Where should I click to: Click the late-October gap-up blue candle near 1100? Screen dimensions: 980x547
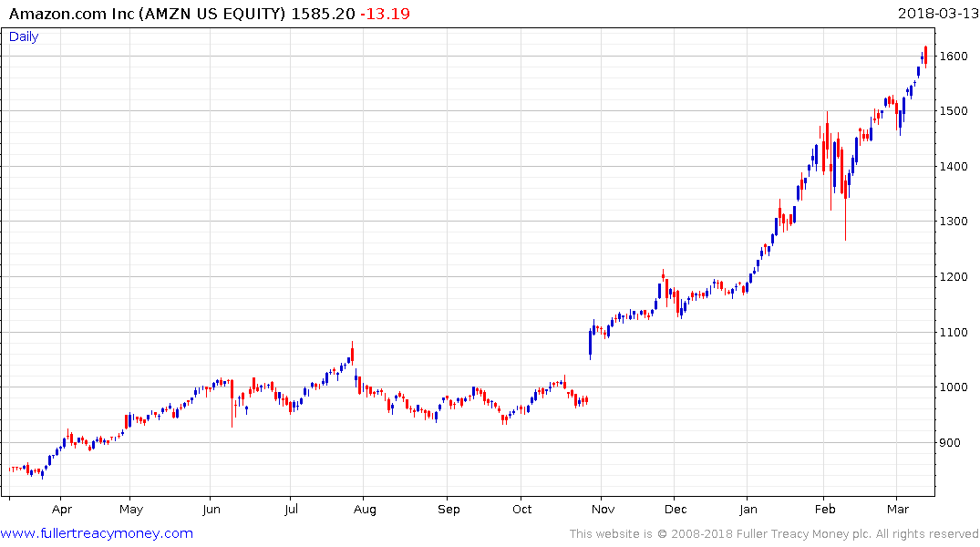pyautogui.click(x=590, y=343)
